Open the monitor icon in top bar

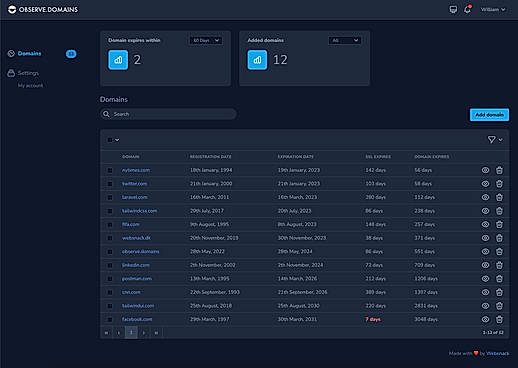[x=453, y=9]
